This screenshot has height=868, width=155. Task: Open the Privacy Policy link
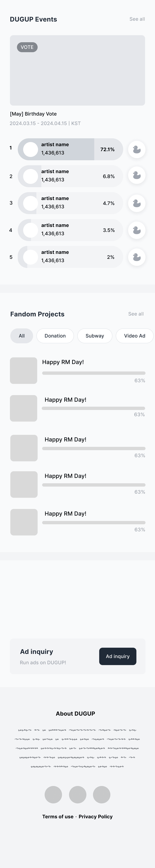(x=95, y=816)
